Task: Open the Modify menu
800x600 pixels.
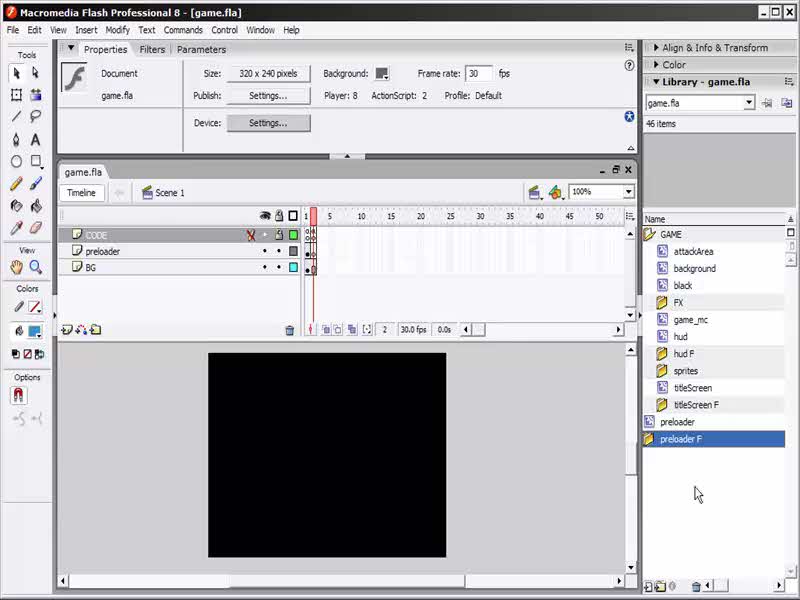Action: (x=117, y=30)
